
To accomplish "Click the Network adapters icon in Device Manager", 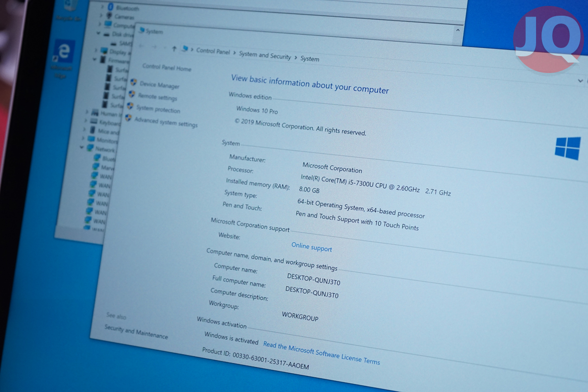I will pos(90,148).
